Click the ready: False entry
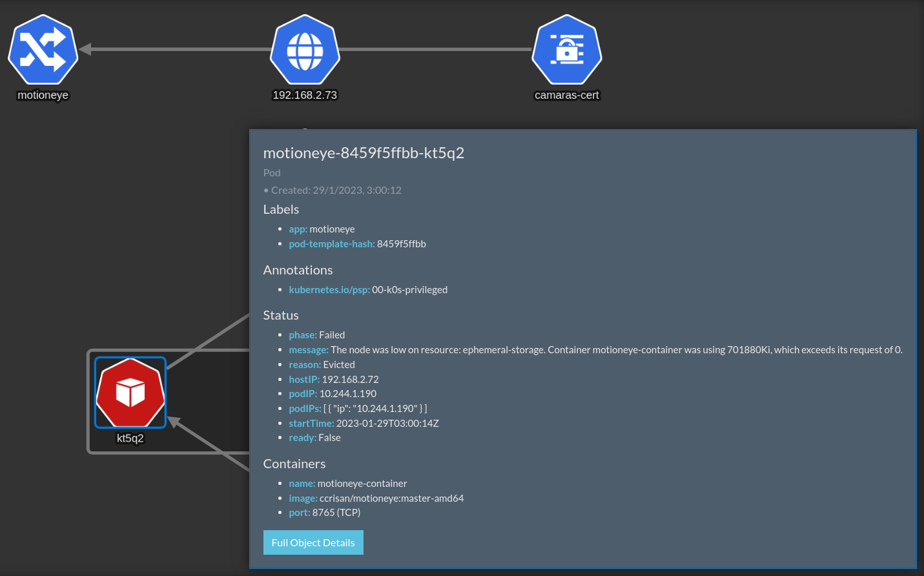The width and height of the screenshot is (924, 576). click(314, 438)
